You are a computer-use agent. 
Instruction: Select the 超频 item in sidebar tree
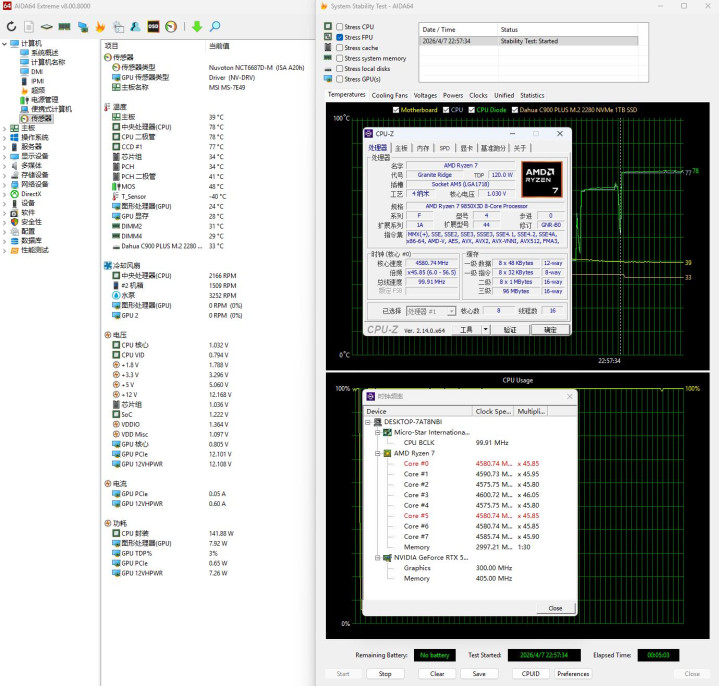(x=38, y=90)
